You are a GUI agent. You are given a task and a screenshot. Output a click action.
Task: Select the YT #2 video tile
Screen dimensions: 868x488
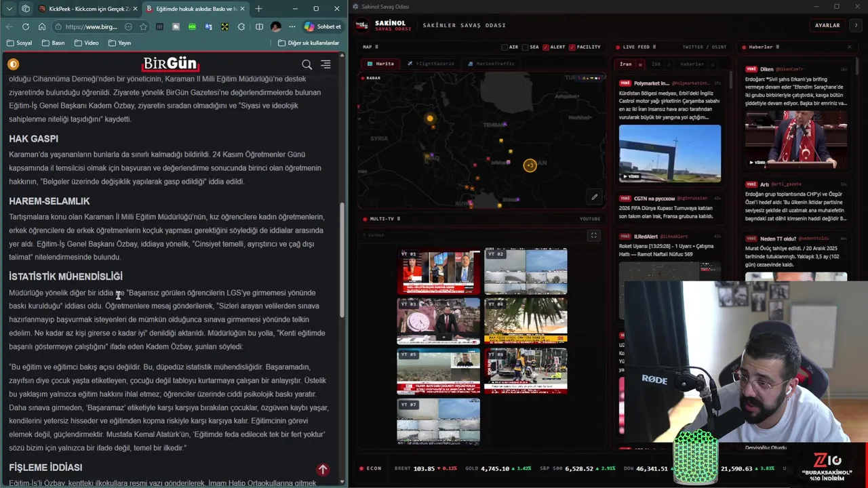tap(526, 272)
